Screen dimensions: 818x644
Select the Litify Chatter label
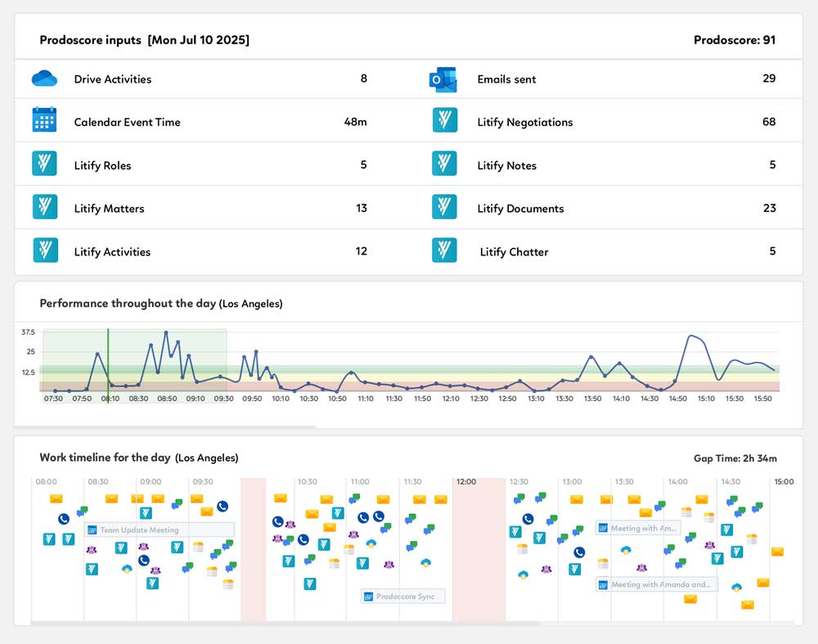coord(514,251)
